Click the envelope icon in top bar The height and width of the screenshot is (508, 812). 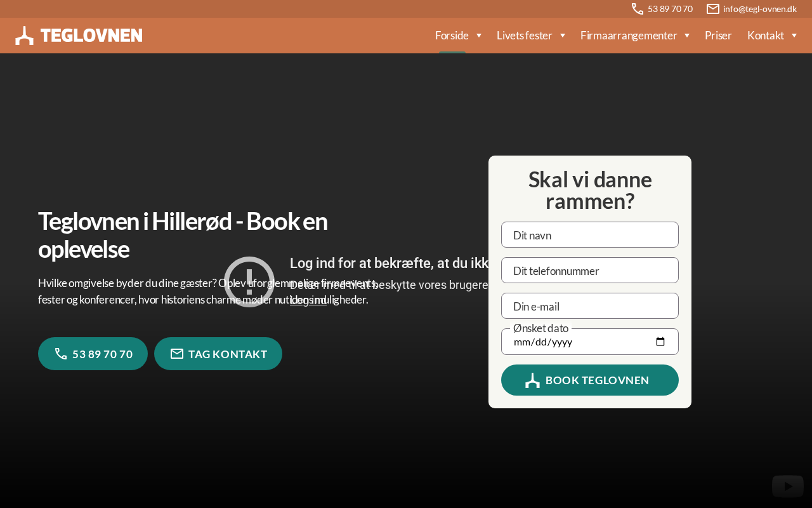coord(713,9)
